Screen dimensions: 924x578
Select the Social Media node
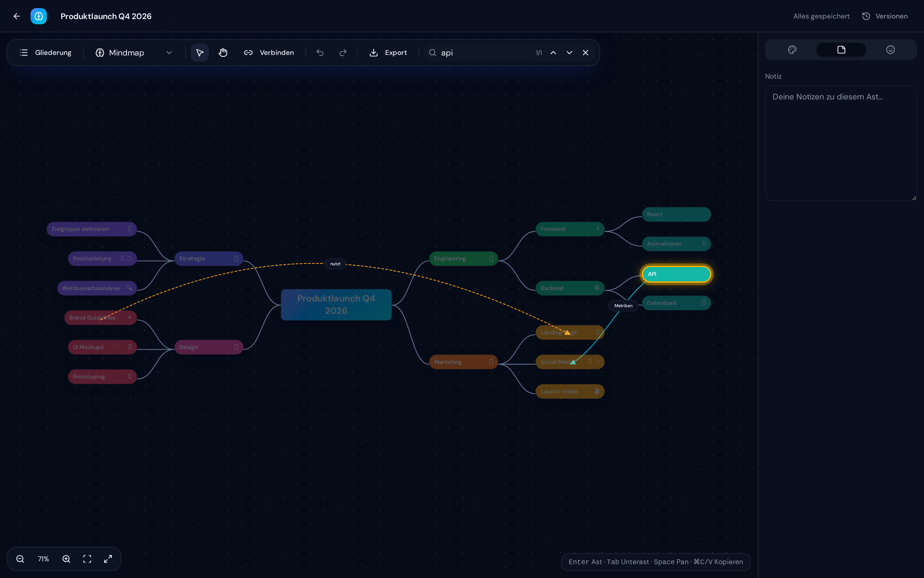(x=570, y=362)
